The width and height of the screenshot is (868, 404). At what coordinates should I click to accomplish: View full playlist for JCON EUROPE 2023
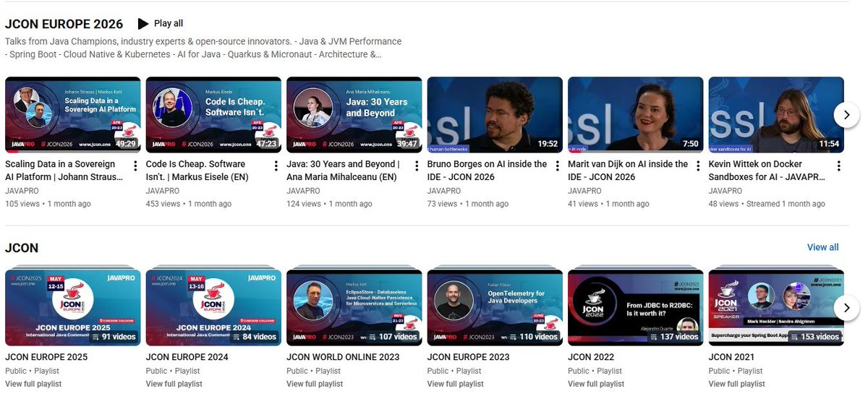[x=456, y=384]
